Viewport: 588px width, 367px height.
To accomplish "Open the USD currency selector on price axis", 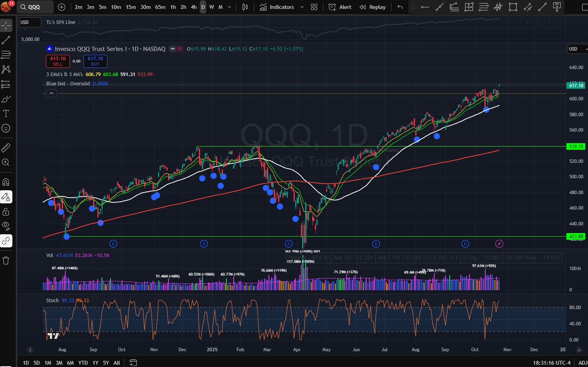I will point(577,49).
